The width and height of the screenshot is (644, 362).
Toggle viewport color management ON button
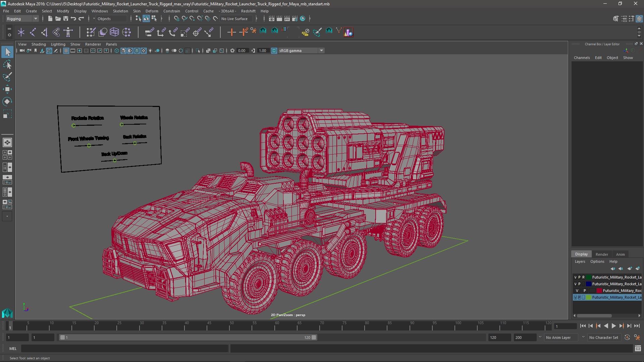[x=274, y=51]
